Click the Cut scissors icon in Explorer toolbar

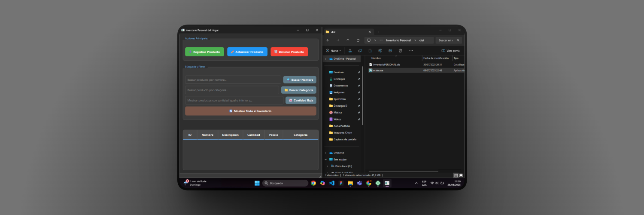click(350, 51)
